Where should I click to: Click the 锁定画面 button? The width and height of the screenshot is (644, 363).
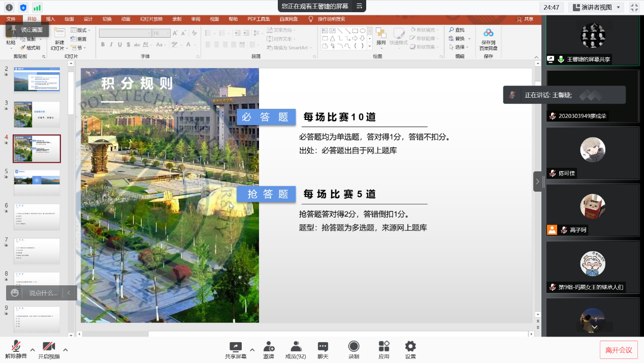[28, 30]
